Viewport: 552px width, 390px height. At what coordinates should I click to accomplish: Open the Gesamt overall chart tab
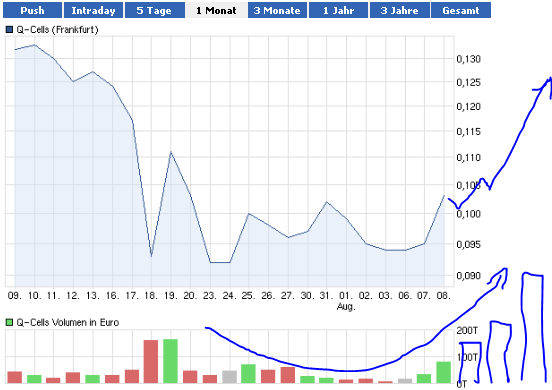461,10
